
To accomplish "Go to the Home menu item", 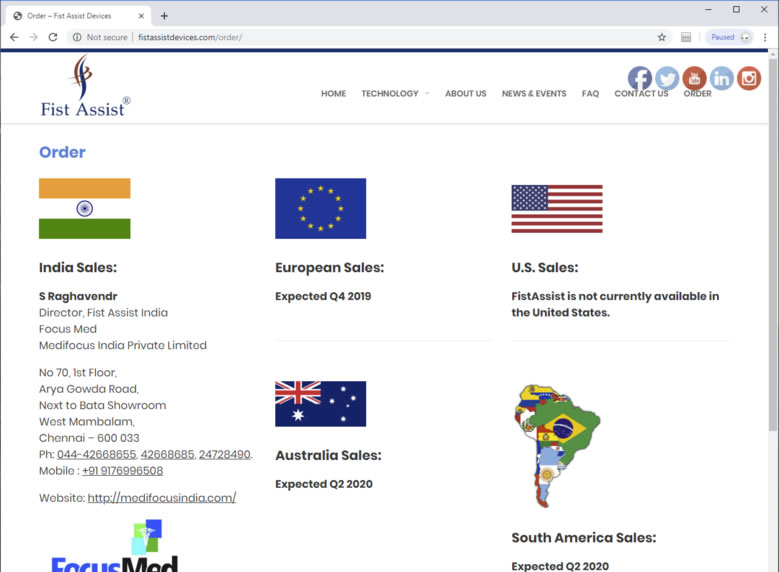I will (333, 94).
